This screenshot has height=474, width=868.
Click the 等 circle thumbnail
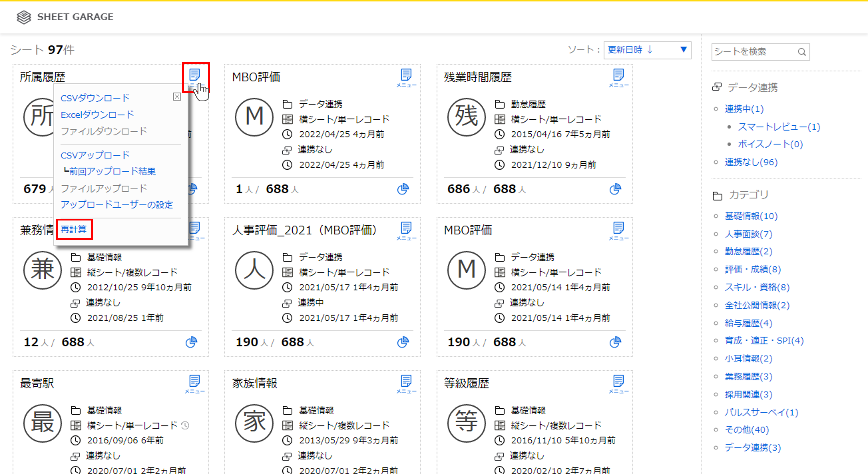point(466,423)
